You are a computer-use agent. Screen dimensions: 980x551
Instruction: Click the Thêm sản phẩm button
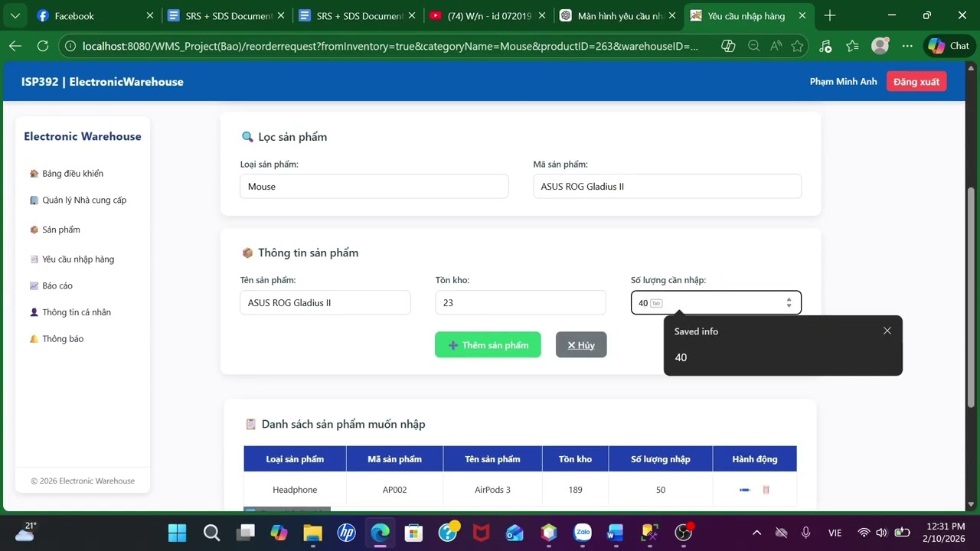(488, 344)
